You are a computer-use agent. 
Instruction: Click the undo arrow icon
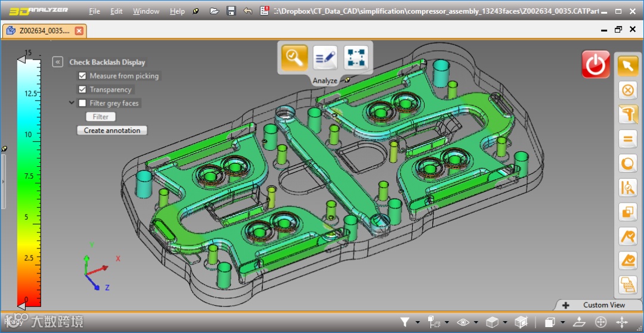tap(247, 11)
